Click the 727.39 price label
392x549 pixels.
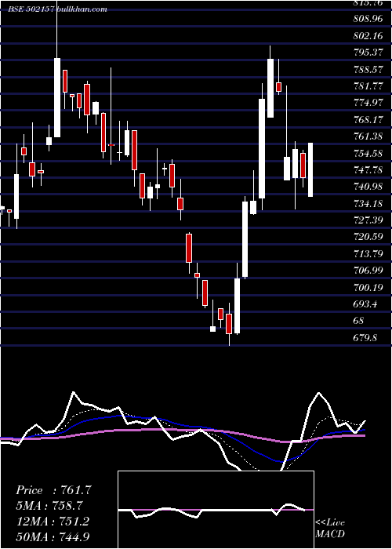[x=368, y=220]
